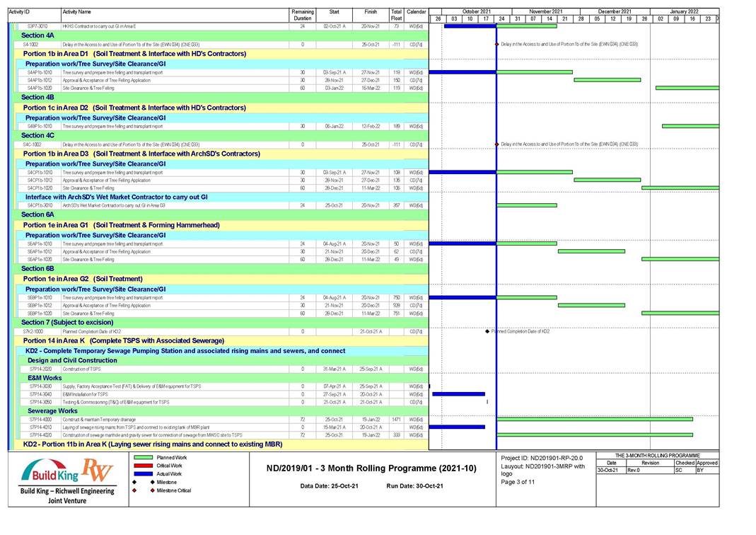Viewport: 756px width, 535px height.
Task: Click activity ID S7K2-1000
Action: tap(33, 332)
